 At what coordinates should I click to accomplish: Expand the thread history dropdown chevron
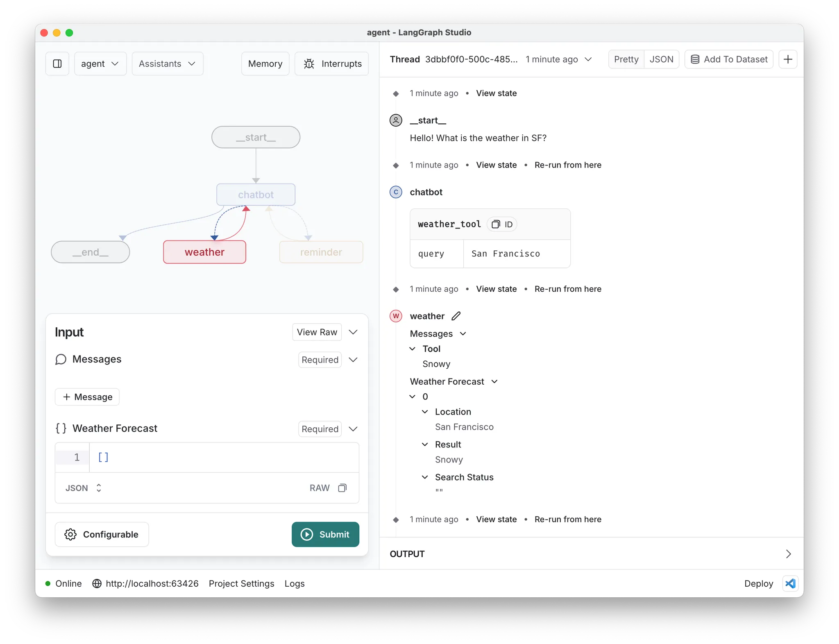[x=588, y=59]
